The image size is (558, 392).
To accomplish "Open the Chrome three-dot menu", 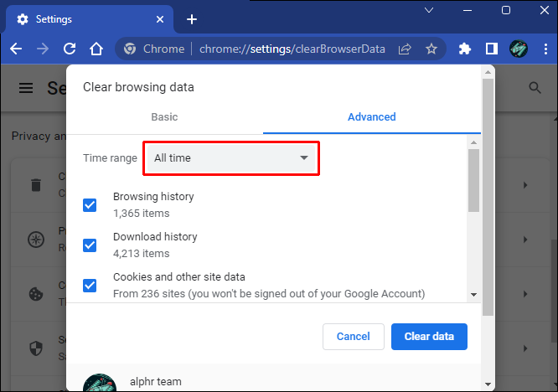I will (x=544, y=49).
